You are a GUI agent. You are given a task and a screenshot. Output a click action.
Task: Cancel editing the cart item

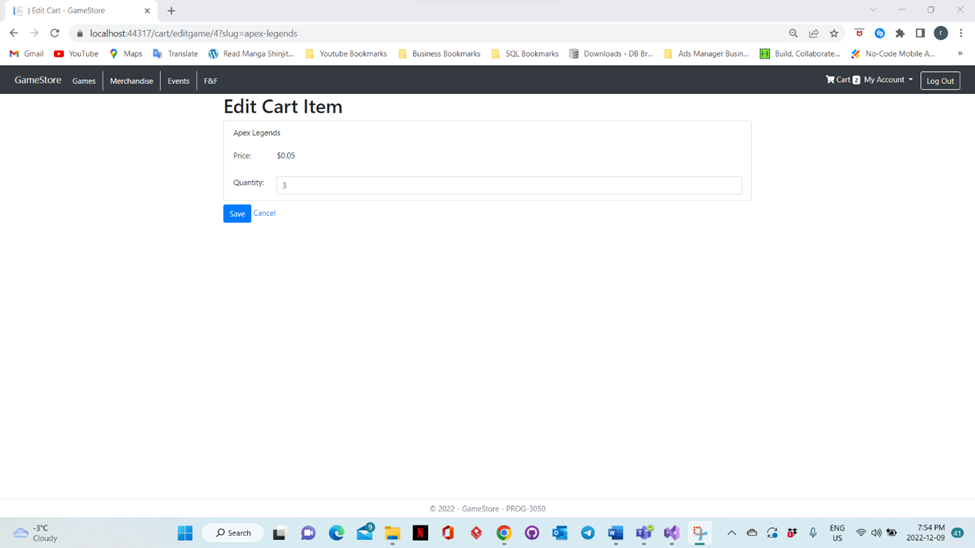tap(264, 213)
